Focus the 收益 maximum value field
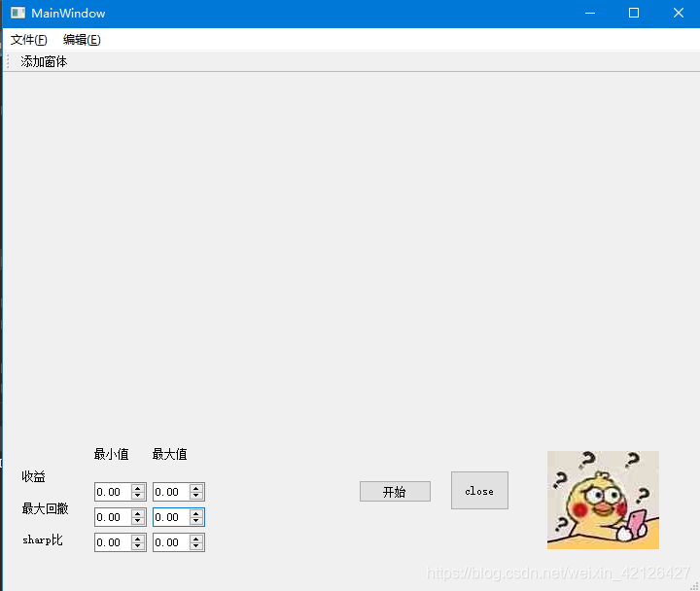The height and width of the screenshot is (591, 700). pos(171,492)
